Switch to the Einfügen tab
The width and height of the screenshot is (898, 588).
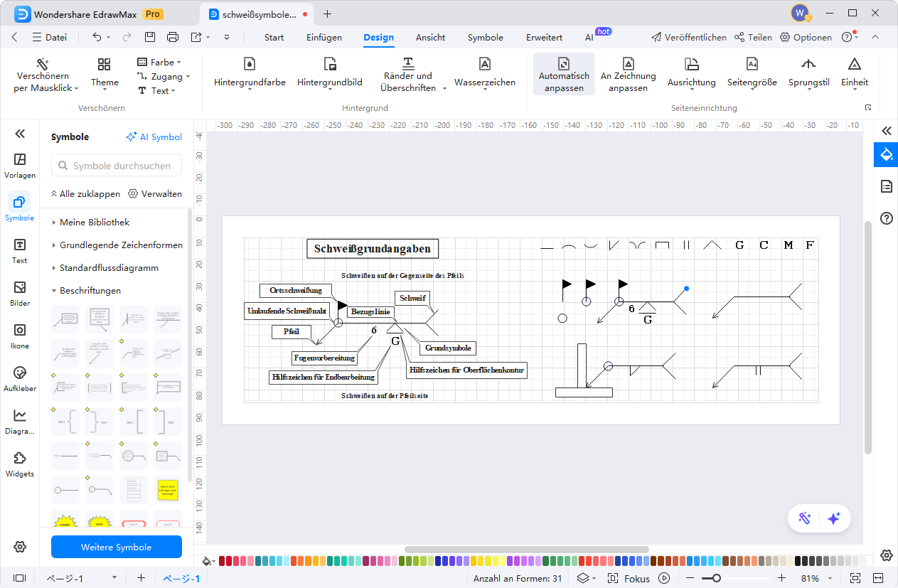[x=324, y=38]
